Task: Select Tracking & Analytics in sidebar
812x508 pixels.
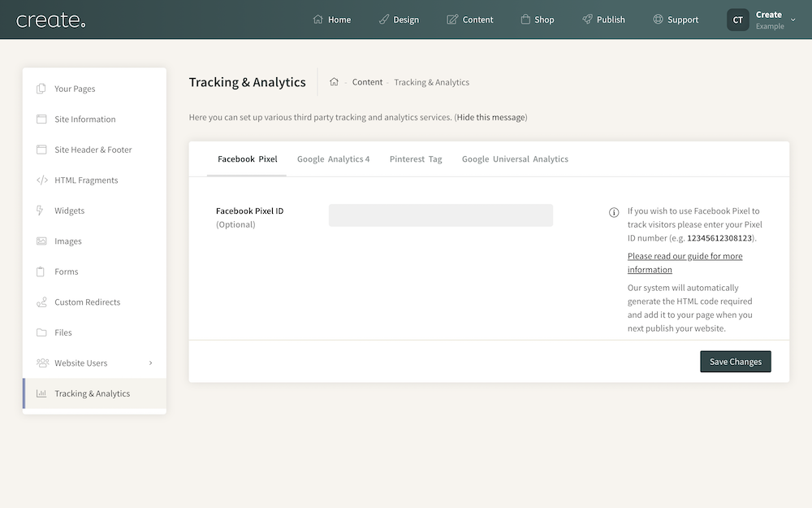Action: (94, 393)
